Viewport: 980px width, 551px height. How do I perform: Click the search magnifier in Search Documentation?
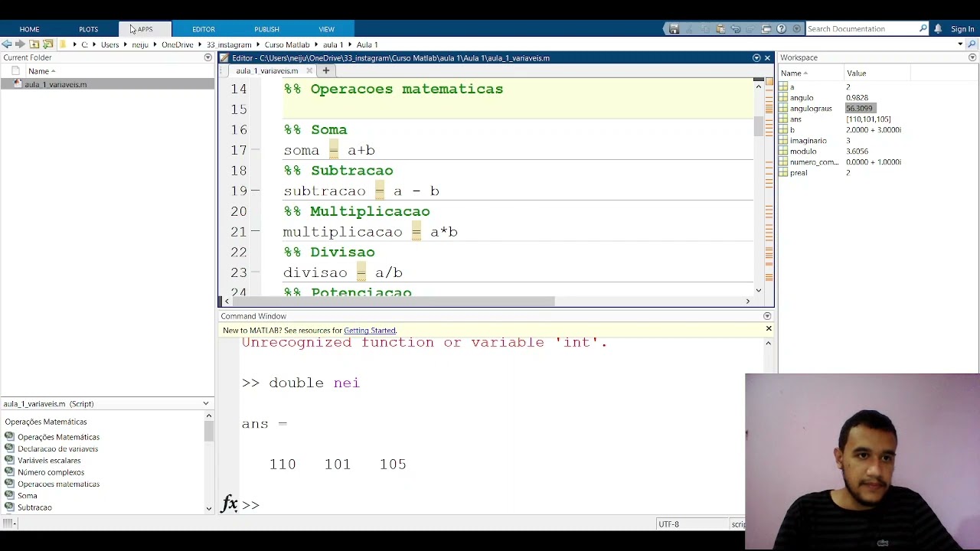click(923, 29)
